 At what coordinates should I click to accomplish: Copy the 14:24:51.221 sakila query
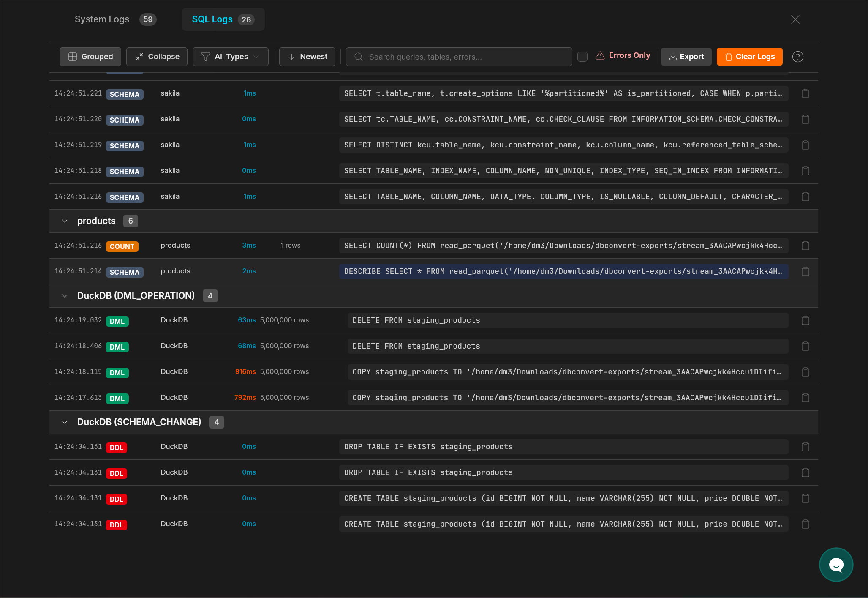pos(805,93)
